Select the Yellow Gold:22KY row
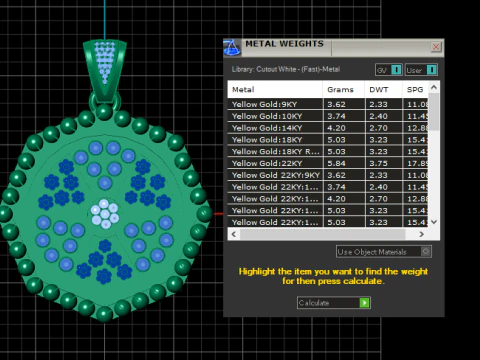This screenshot has height=360, width=480. 328,163
